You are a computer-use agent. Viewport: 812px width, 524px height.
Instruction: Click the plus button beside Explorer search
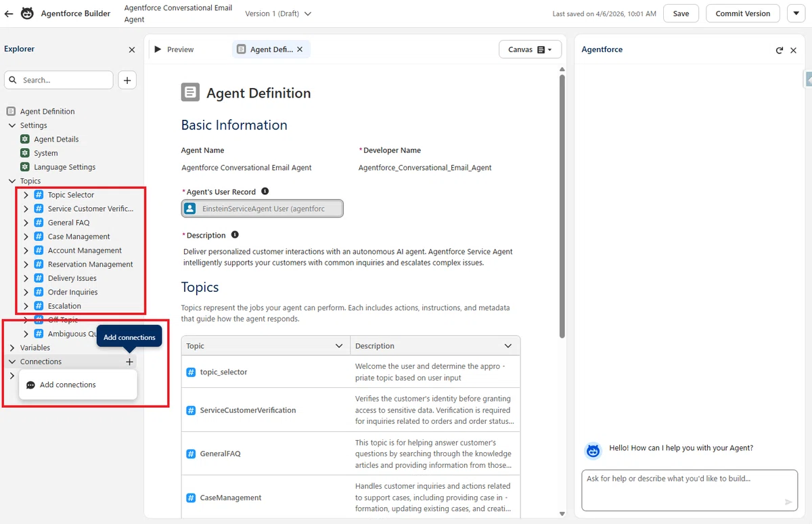coord(127,80)
